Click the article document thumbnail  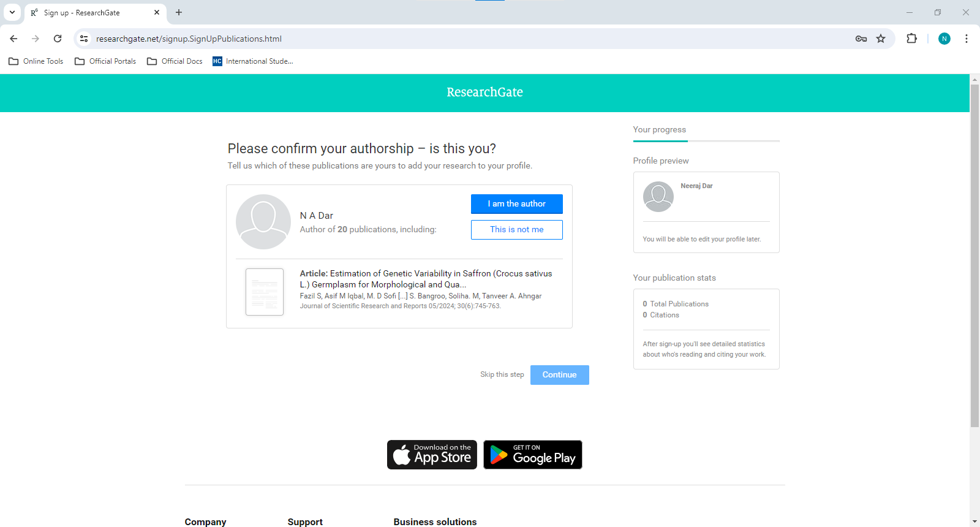coord(265,292)
